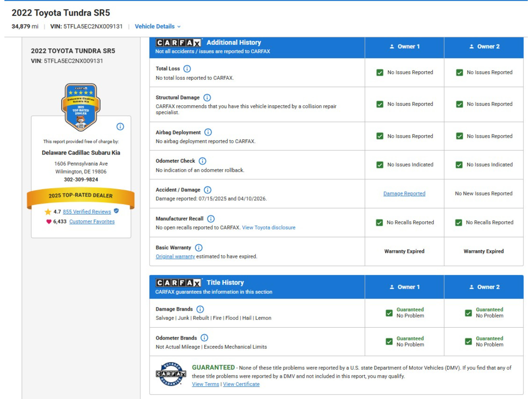The image size is (532, 399).
Task: Click the Original warranty link
Action: pyautogui.click(x=175, y=256)
